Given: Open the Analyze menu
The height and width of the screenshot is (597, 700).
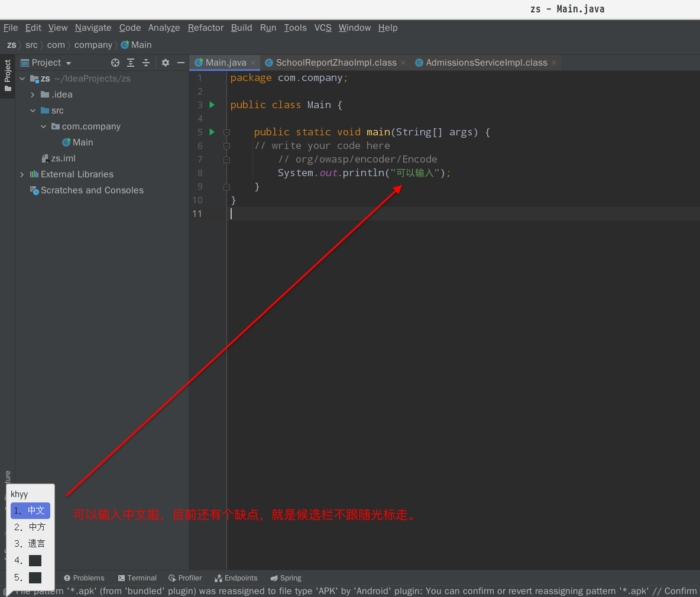Looking at the screenshot, I should pyautogui.click(x=164, y=28).
